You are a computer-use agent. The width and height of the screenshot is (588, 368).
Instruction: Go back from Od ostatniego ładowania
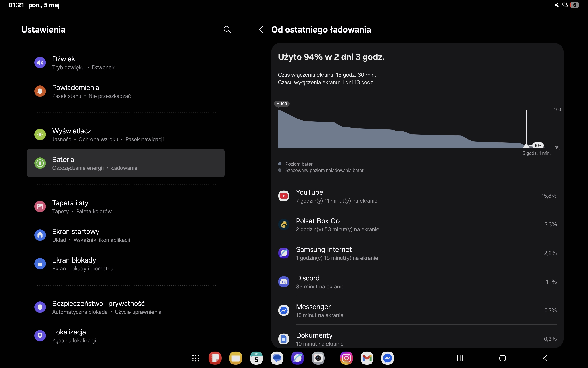(261, 29)
